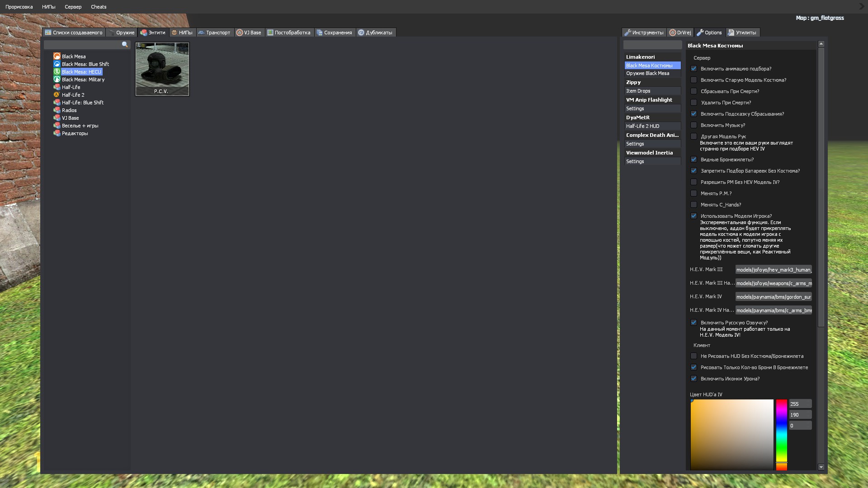Click Black Mesa: Blue Shift icon
Image resolution: width=868 pixels, height=488 pixels.
coord(57,64)
